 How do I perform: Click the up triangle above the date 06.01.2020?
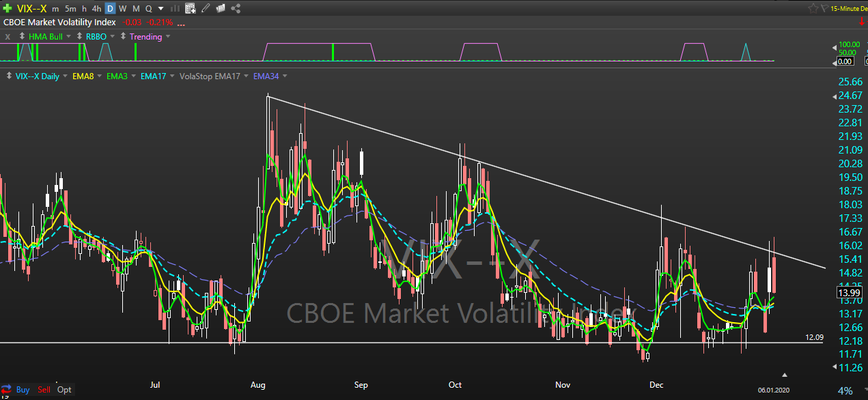785,374
